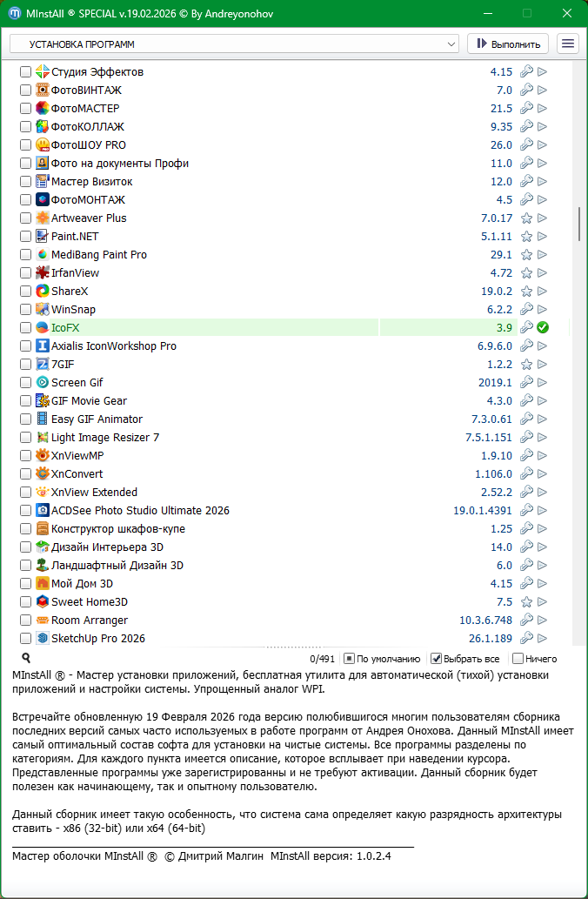This screenshot has width=588, height=899.
Task: Click the ACDSee Photo Studio Ultimate icon
Action: (x=43, y=511)
